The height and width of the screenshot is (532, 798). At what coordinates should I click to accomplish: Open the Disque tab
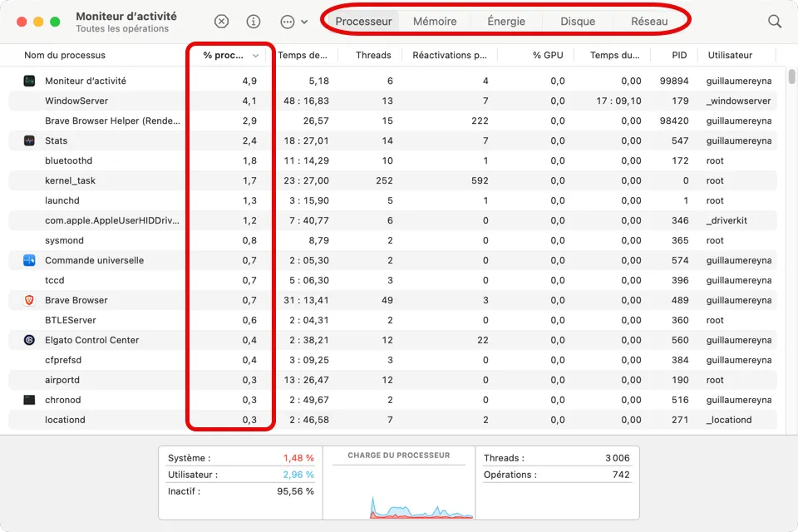click(x=578, y=22)
